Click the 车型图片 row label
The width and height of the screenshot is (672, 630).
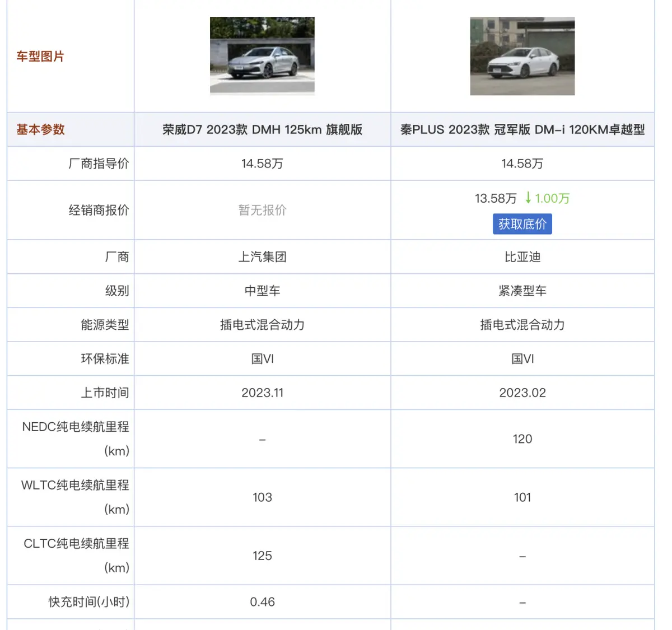tap(40, 56)
